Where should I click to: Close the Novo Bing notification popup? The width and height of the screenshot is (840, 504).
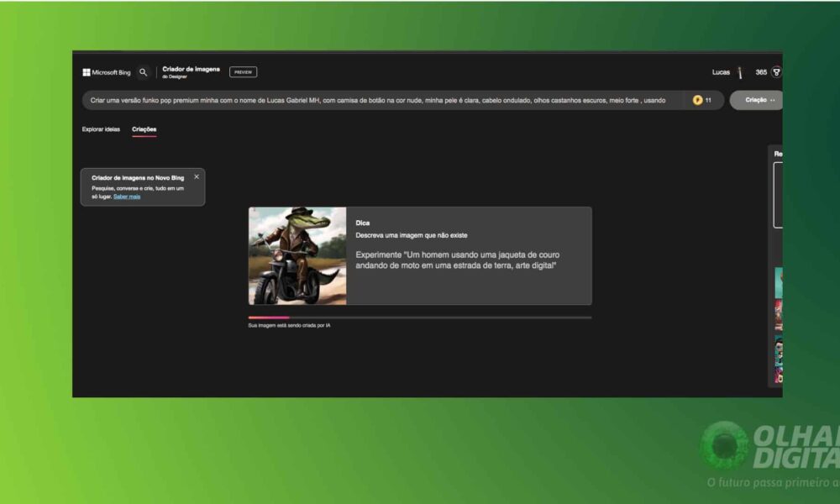tap(197, 176)
